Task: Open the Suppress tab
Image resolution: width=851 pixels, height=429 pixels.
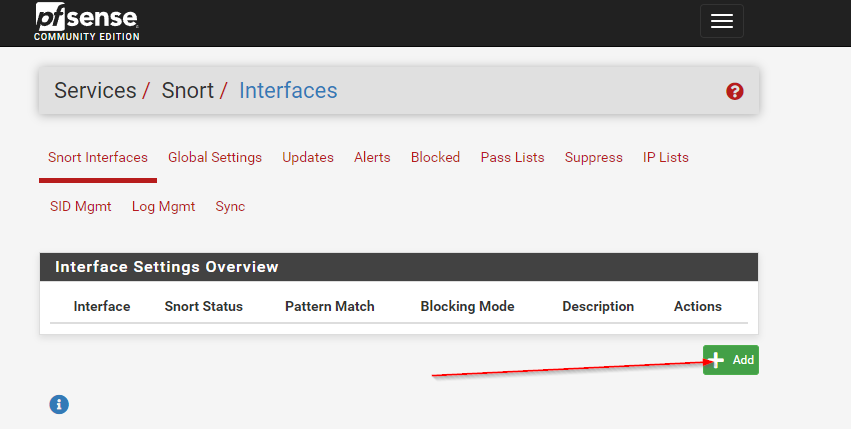Action: pyautogui.click(x=593, y=157)
